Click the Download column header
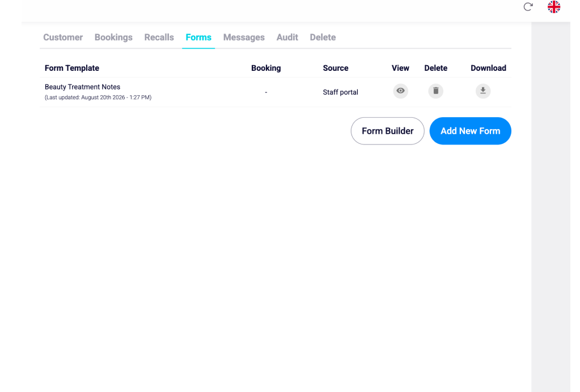580x392 pixels. pyautogui.click(x=488, y=68)
